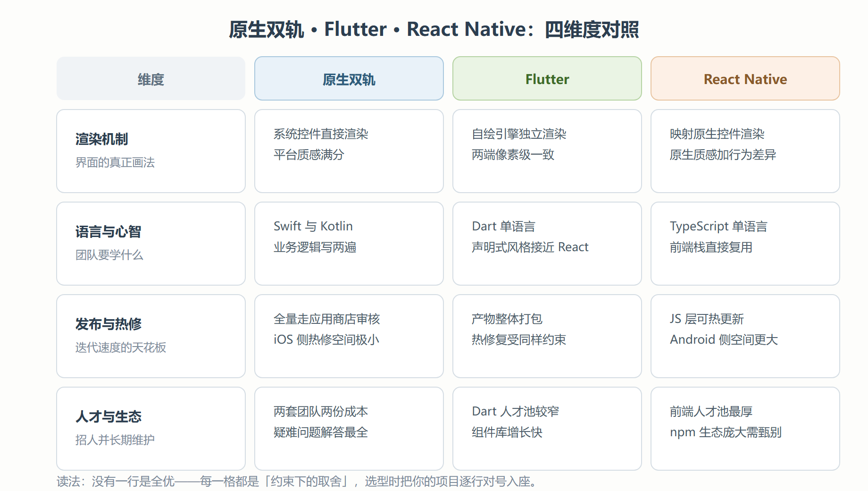Click the text "自绘引擎独立渲染"
868x491 pixels.
[x=519, y=134]
